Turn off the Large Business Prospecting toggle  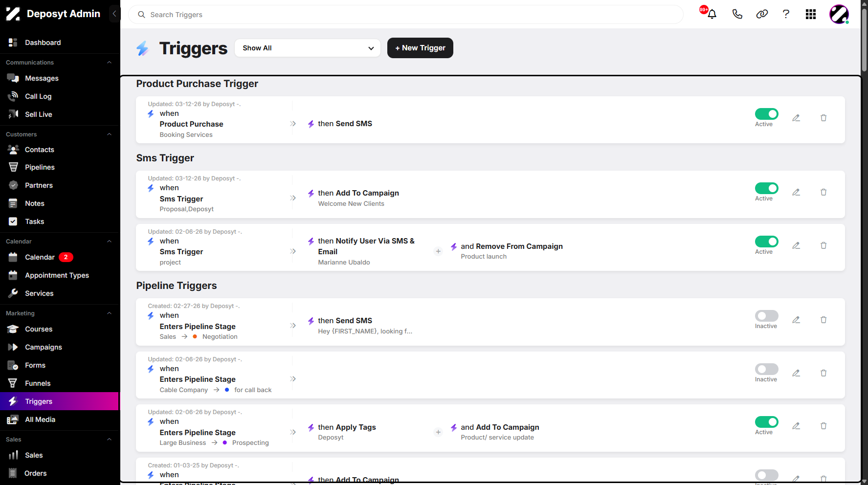pos(766,422)
